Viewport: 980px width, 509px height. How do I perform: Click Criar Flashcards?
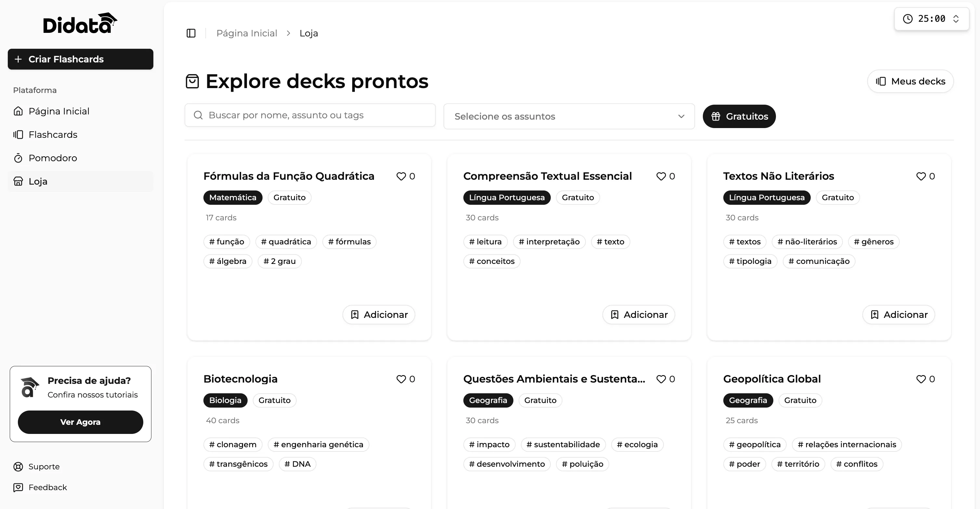point(80,59)
